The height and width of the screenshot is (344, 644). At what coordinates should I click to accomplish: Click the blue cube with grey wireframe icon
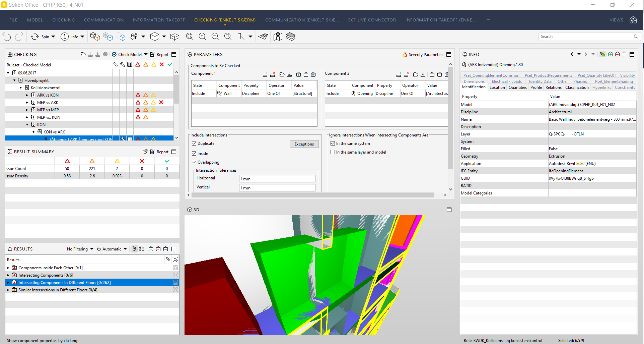[108, 37]
